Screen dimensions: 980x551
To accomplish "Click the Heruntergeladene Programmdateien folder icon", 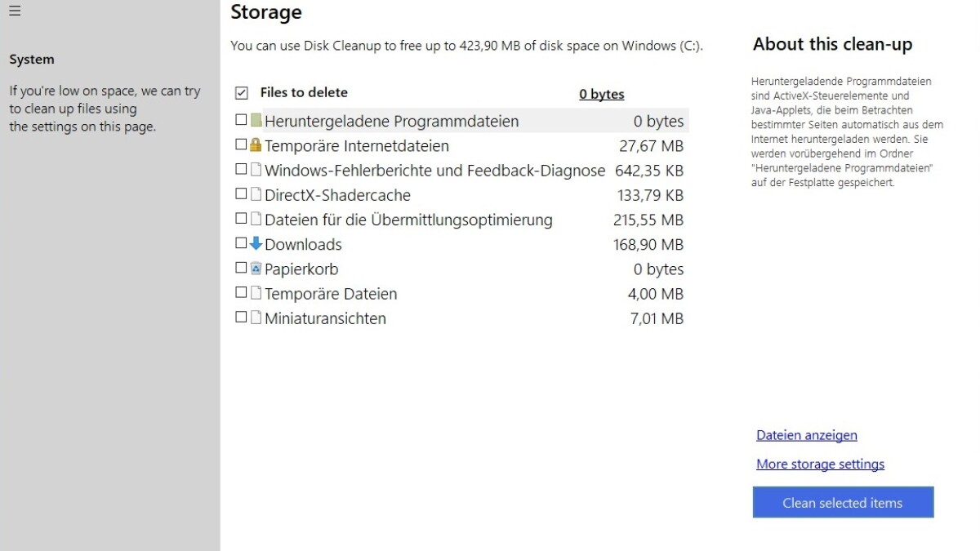I will pos(256,121).
